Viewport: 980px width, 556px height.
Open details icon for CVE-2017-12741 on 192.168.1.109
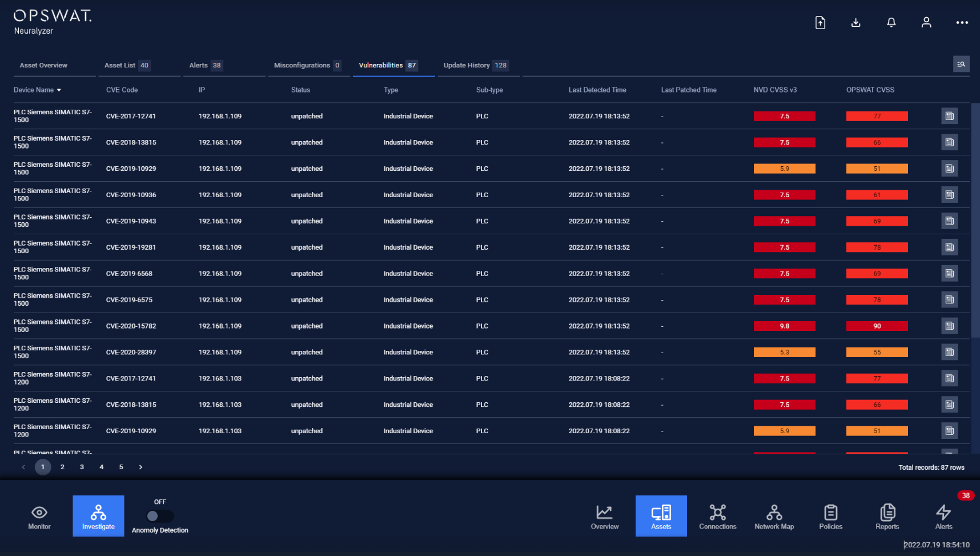(949, 116)
